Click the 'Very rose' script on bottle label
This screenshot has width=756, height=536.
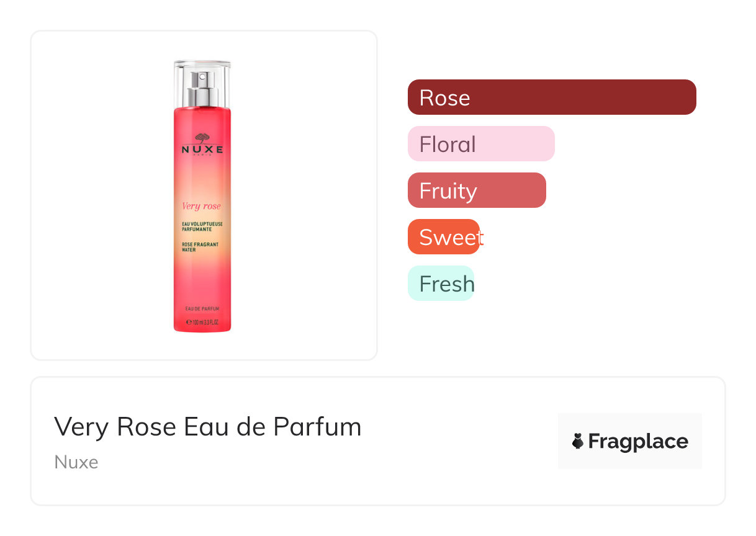pyautogui.click(x=201, y=206)
